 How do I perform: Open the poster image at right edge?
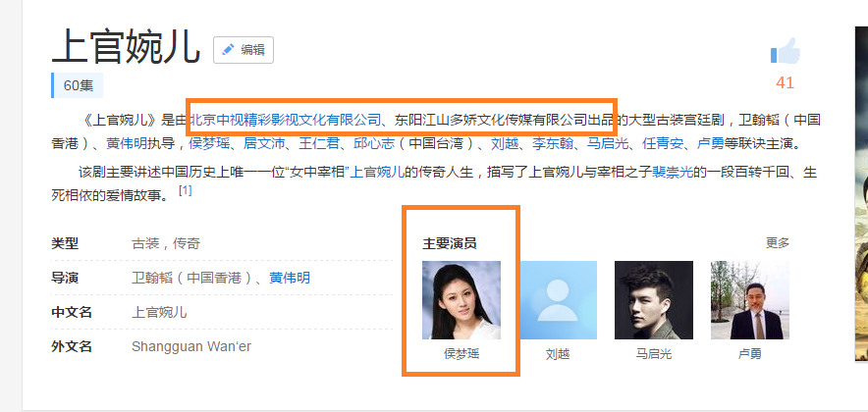861,193
